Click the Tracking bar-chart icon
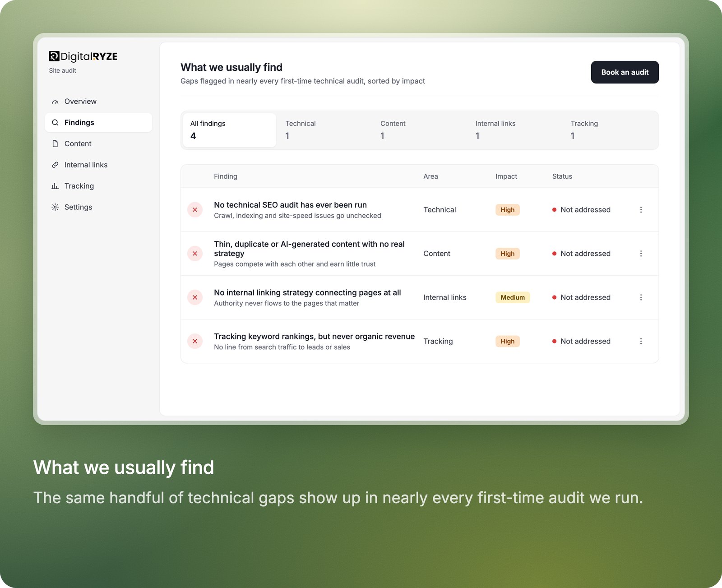The width and height of the screenshot is (722, 588). (x=55, y=186)
